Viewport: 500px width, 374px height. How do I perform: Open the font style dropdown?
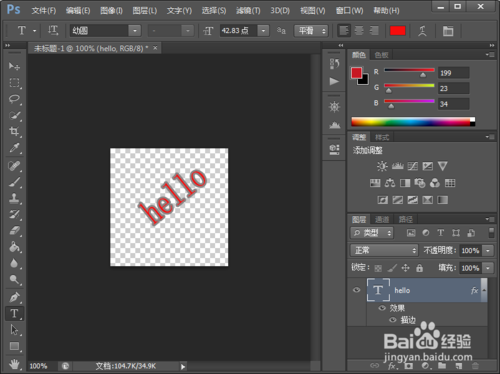point(188,31)
